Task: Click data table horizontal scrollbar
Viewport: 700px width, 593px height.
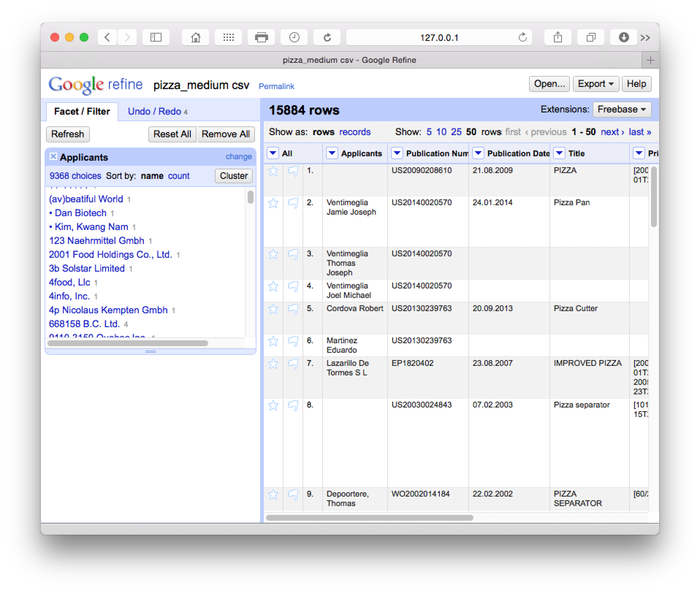Action: pyautogui.click(x=370, y=518)
